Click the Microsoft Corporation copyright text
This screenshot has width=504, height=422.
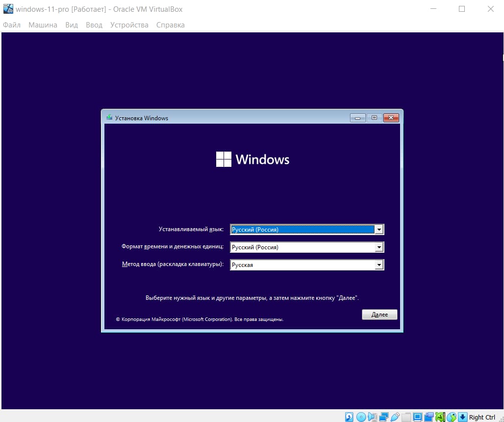(x=200, y=319)
